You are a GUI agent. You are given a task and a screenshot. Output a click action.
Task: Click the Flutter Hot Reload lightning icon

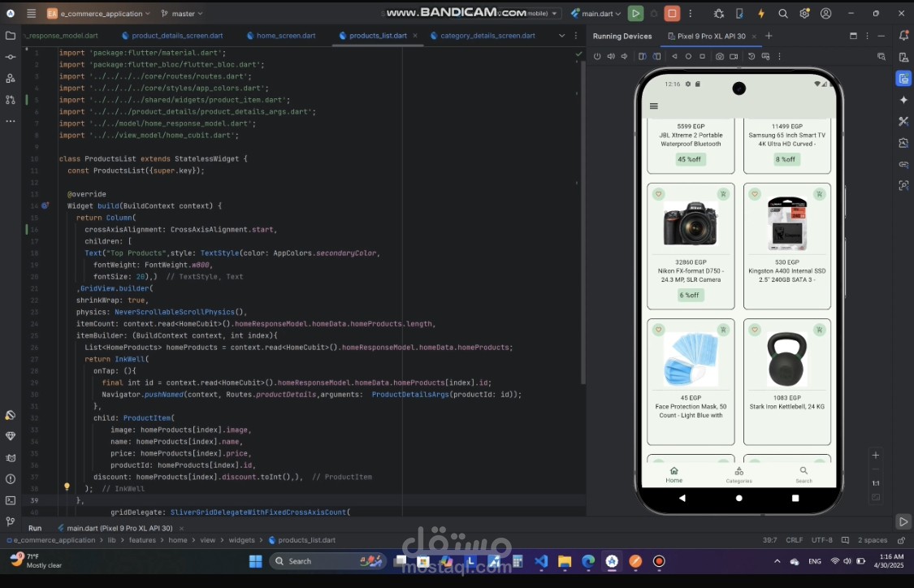click(760, 14)
